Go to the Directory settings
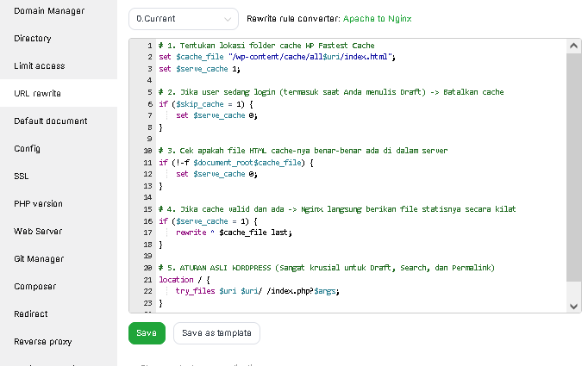Image resolution: width=588 pixels, height=366 pixels. click(33, 38)
